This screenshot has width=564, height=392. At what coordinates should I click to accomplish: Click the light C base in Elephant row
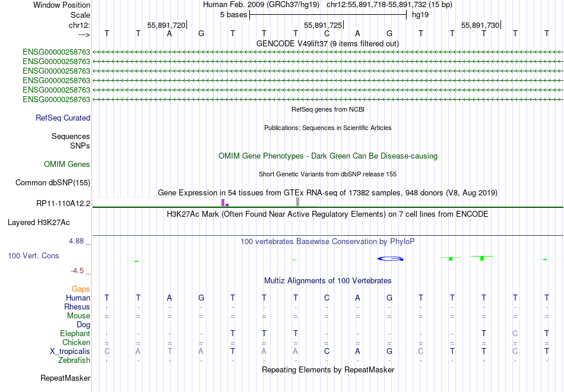(x=515, y=333)
